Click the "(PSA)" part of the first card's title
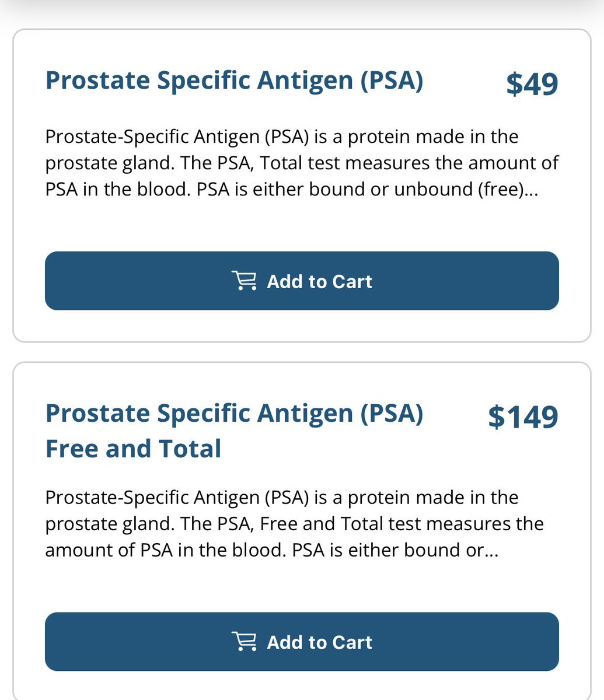Viewport: 604px width, 700px height. pyautogui.click(x=391, y=80)
